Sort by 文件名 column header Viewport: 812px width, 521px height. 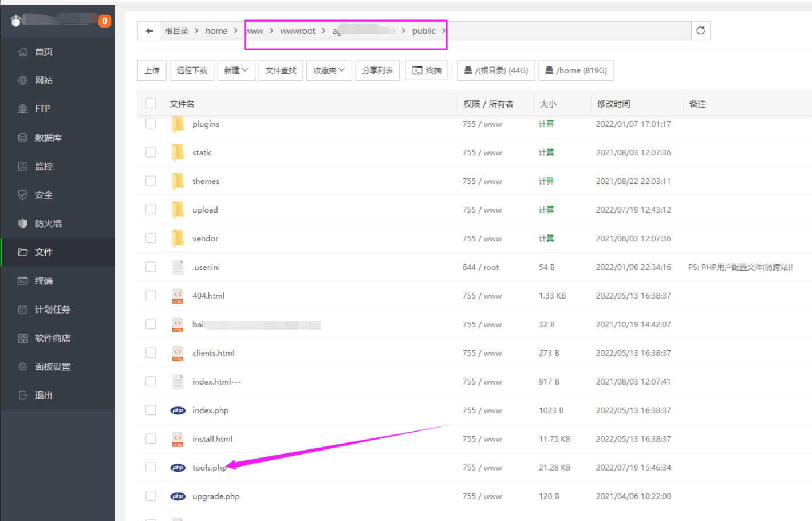point(182,104)
